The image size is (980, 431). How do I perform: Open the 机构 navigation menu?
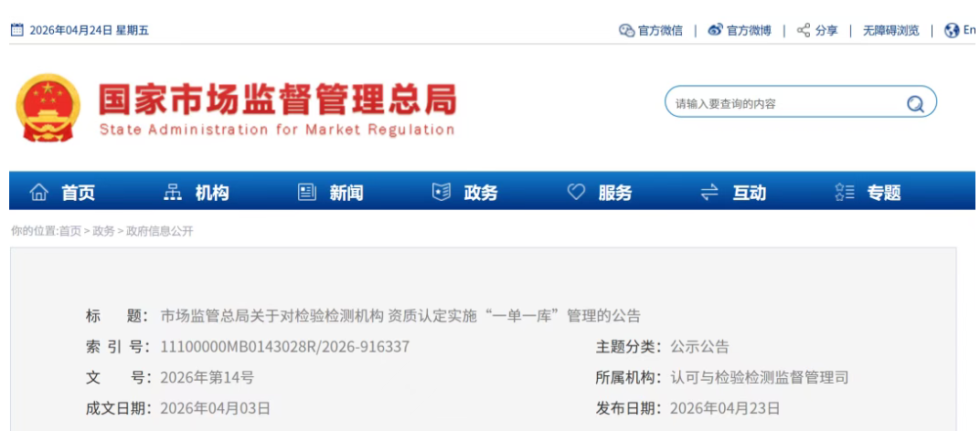tap(212, 193)
